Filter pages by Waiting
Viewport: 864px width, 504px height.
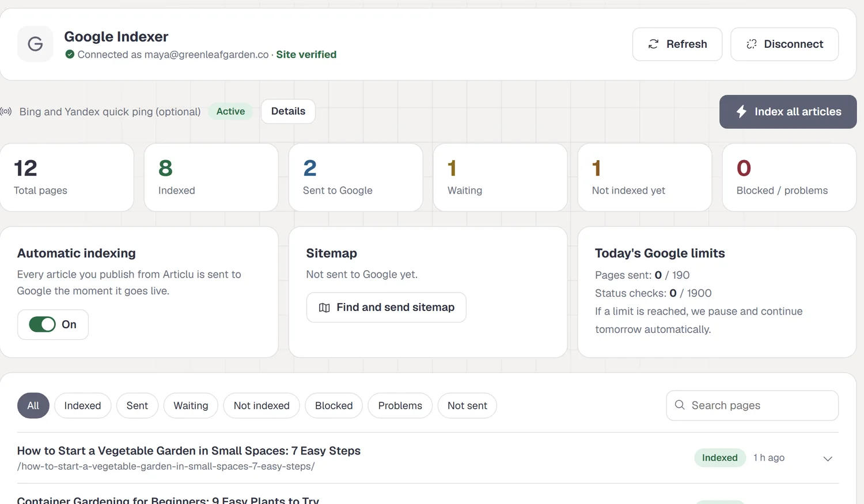[x=191, y=406]
